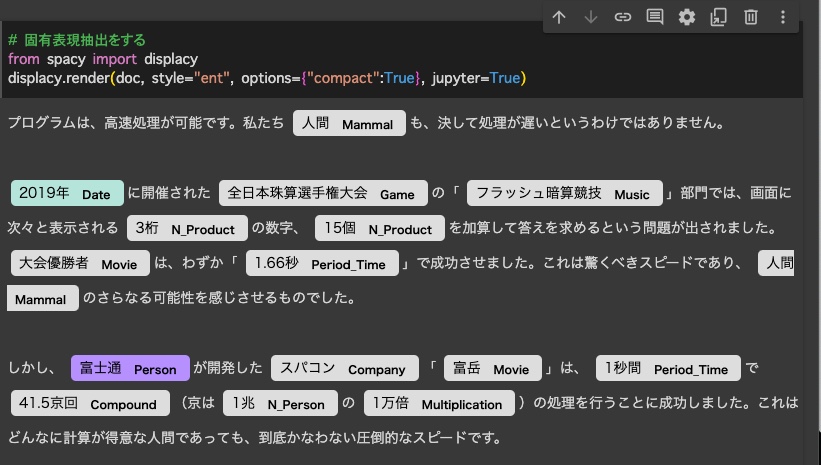The image size is (821, 465).
Task: Select the '富士通 Person' purple entity
Action: click(x=130, y=368)
